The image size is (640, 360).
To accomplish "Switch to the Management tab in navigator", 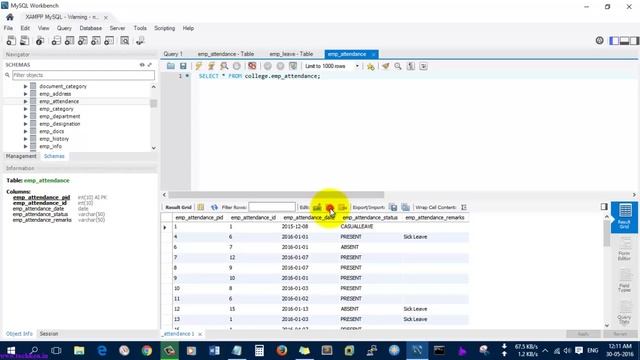I will [21, 156].
